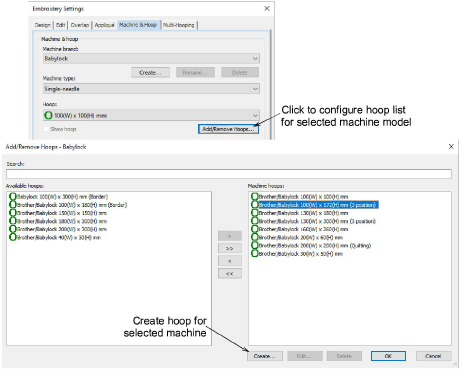Click hoop icon beside 160(W) x 260(H) mm

pos(255,229)
